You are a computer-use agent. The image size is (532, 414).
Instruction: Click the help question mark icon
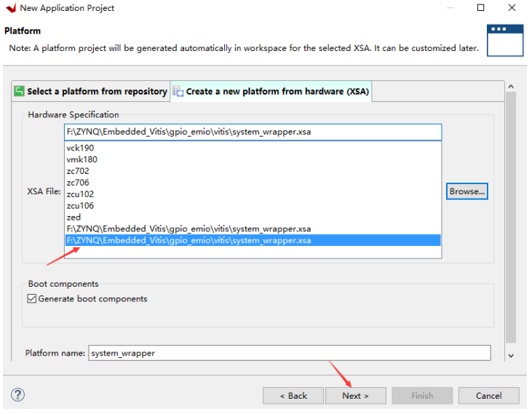click(x=17, y=394)
